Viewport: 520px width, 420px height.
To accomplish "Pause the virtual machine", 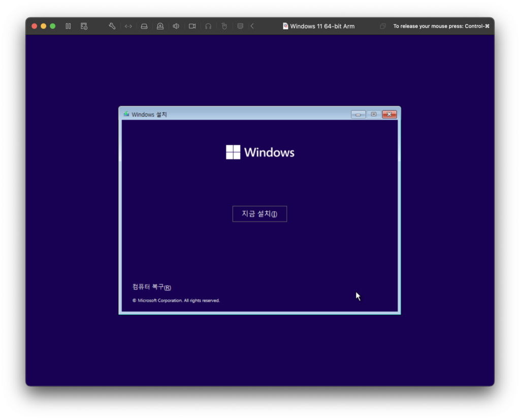I will click(x=68, y=26).
